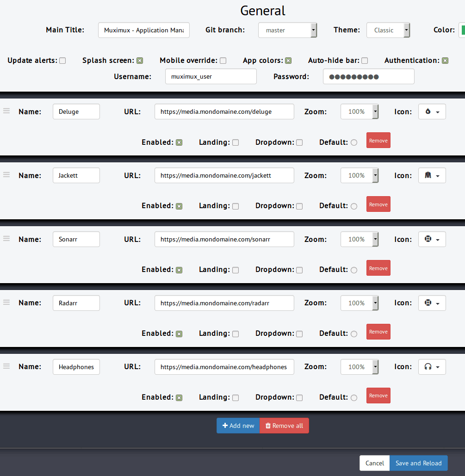
Task: Set Deluge as the Default app
Action: point(354,142)
